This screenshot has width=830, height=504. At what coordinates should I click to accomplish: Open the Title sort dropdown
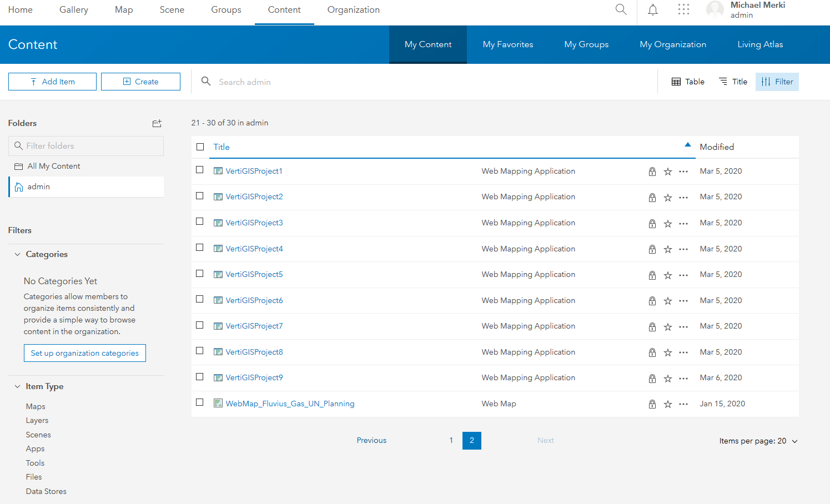coord(733,82)
